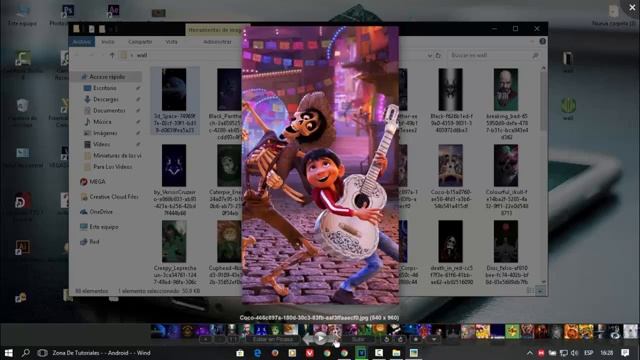Select OneDrive in navigation pane
Viewport: 640px width, 360px height.
(x=101, y=212)
